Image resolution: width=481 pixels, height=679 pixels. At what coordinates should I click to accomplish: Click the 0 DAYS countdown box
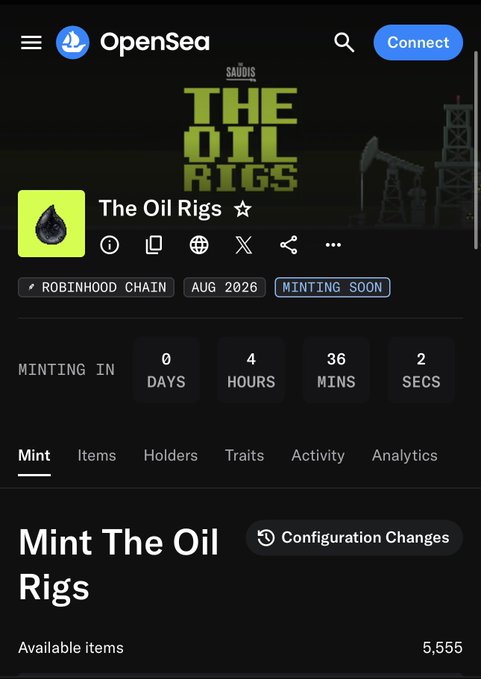click(166, 370)
